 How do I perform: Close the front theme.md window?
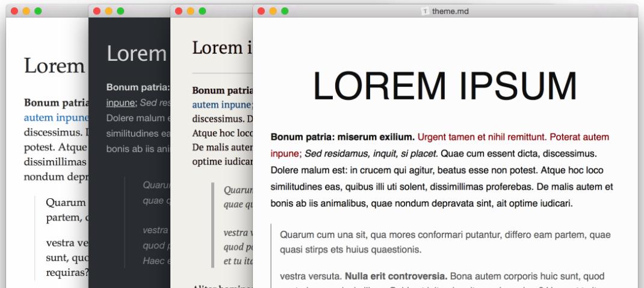pyautogui.click(x=261, y=11)
